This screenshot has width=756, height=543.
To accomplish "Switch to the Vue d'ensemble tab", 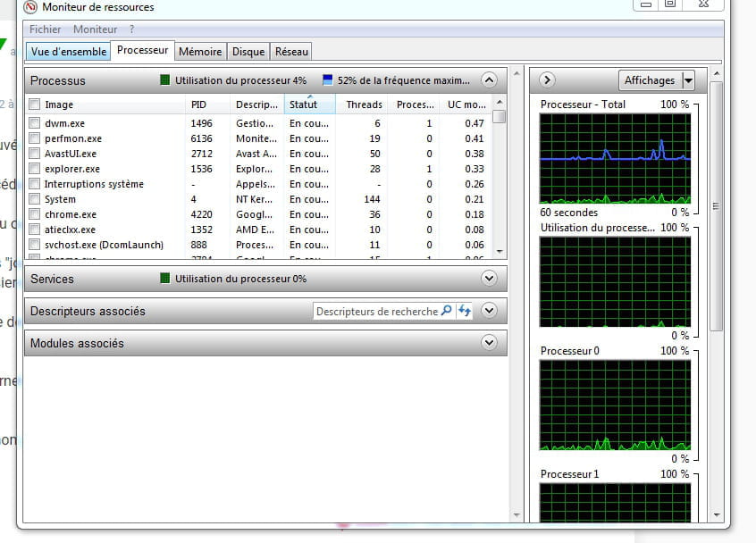I will click(69, 52).
